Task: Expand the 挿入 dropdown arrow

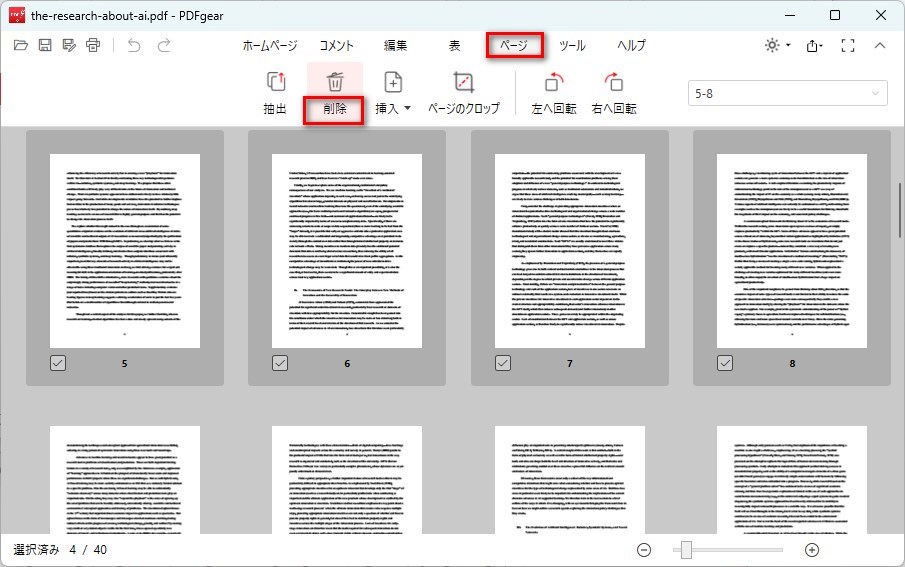Action: pos(407,109)
